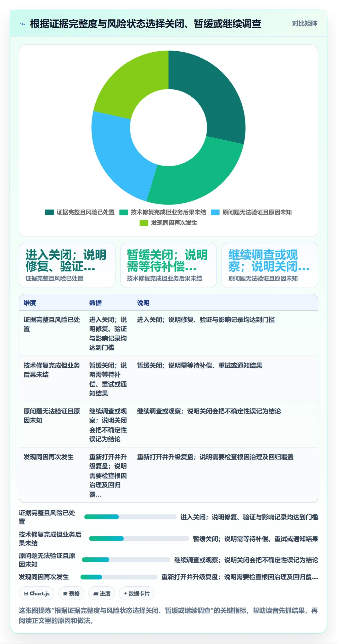The width and height of the screenshot is (337, 644).
Task: Click the 维度 column header
Action: (x=30, y=303)
